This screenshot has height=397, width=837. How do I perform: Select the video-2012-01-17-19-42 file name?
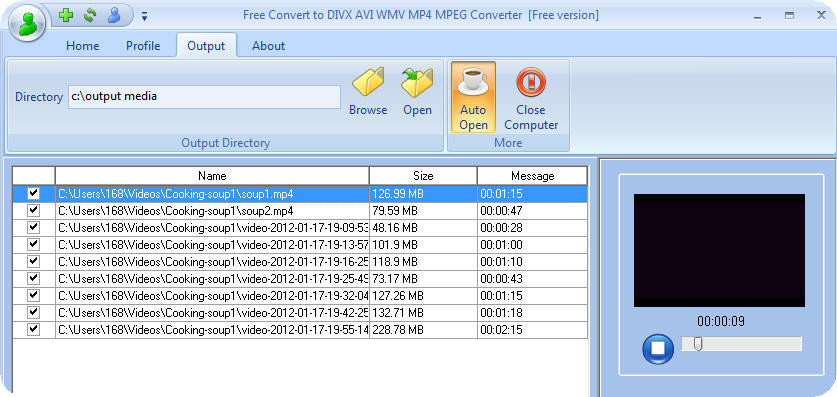tap(212, 313)
